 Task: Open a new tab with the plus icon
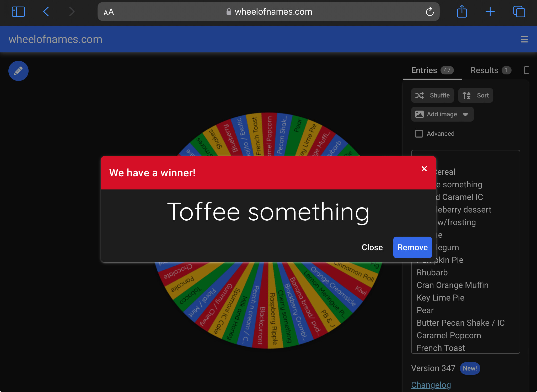click(490, 12)
